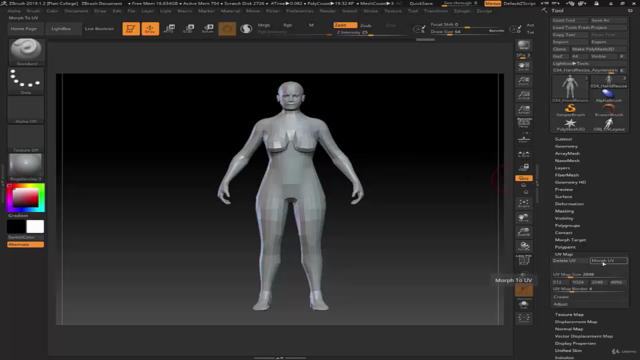The image size is (640, 360).
Task: Click the Rotate view icon in right shelf
Action: point(524,246)
